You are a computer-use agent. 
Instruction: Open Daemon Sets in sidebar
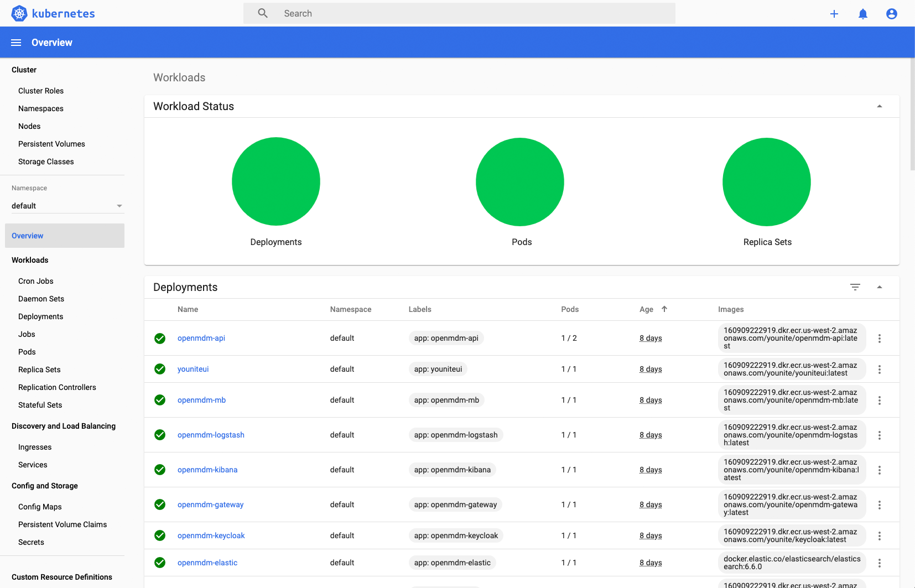point(41,299)
